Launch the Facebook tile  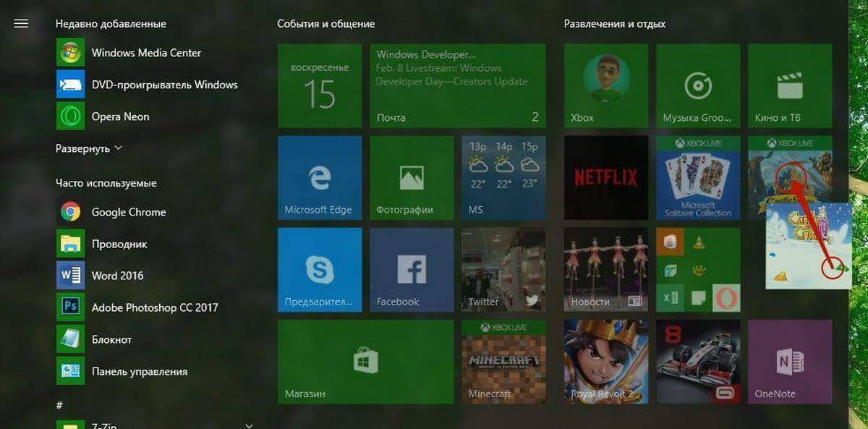click(x=412, y=270)
